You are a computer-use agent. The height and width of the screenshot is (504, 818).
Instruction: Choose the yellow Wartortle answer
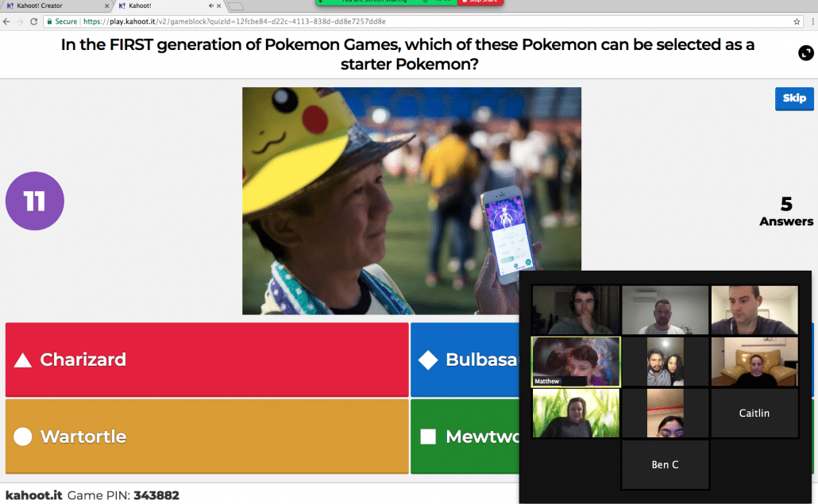pos(207,437)
